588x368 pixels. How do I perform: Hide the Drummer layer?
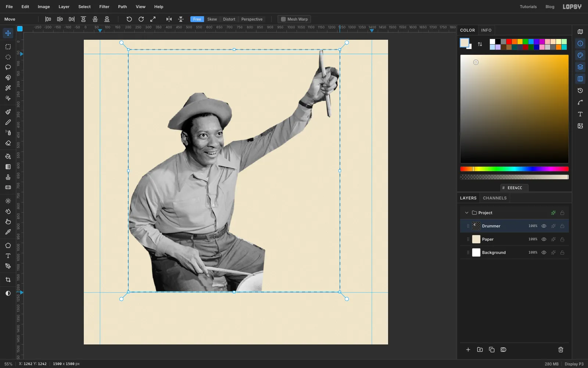pyautogui.click(x=544, y=226)
